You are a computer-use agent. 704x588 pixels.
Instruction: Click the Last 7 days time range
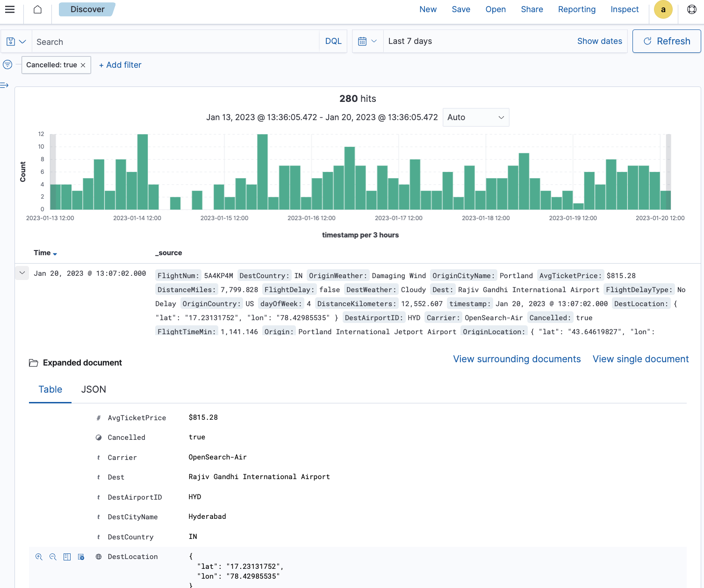(x=410, y=41)
